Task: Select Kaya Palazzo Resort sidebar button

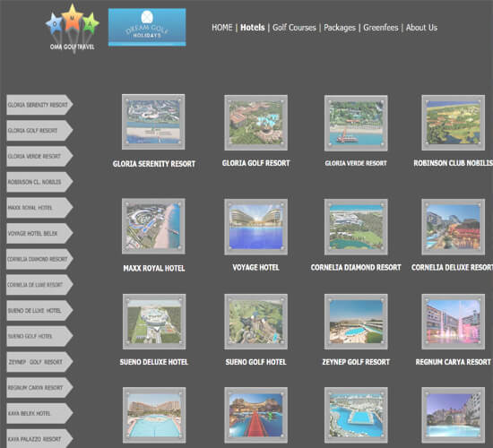Action: (x=39, y=439)
